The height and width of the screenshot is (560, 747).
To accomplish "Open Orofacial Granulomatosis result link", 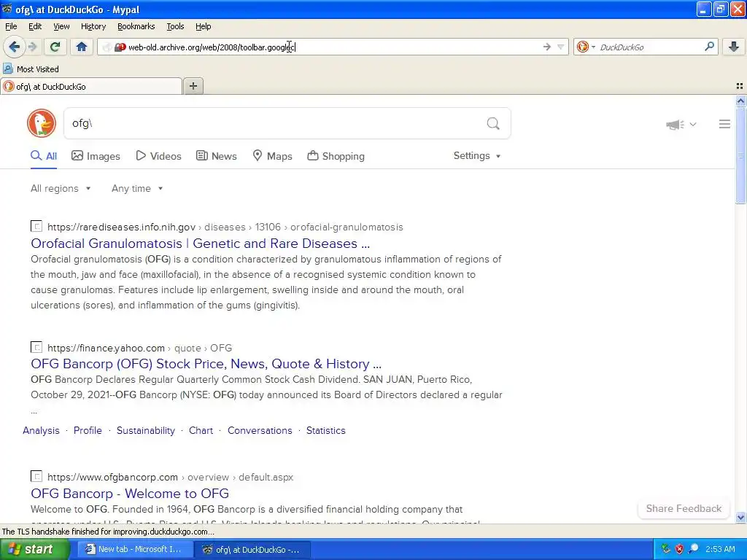I will (200, 244).
